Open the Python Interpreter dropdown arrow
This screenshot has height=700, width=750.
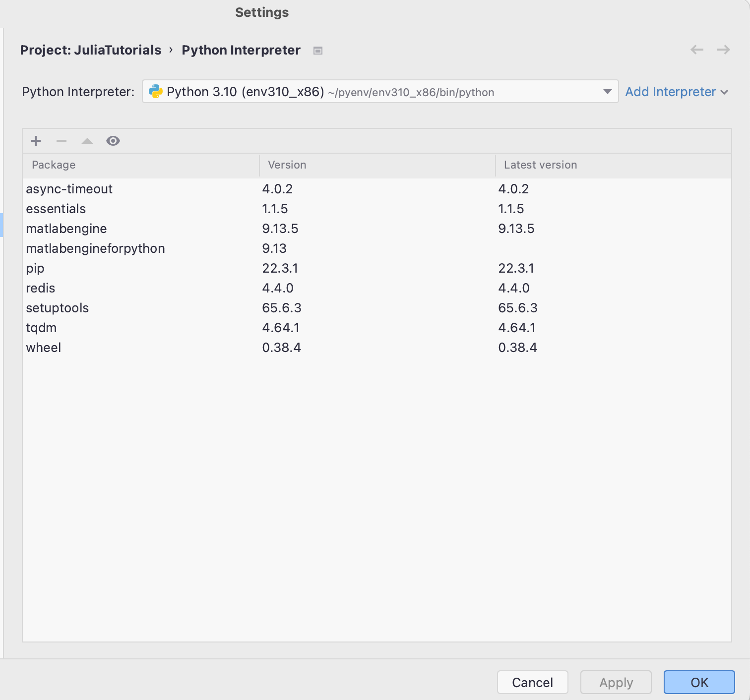point(607,92)
